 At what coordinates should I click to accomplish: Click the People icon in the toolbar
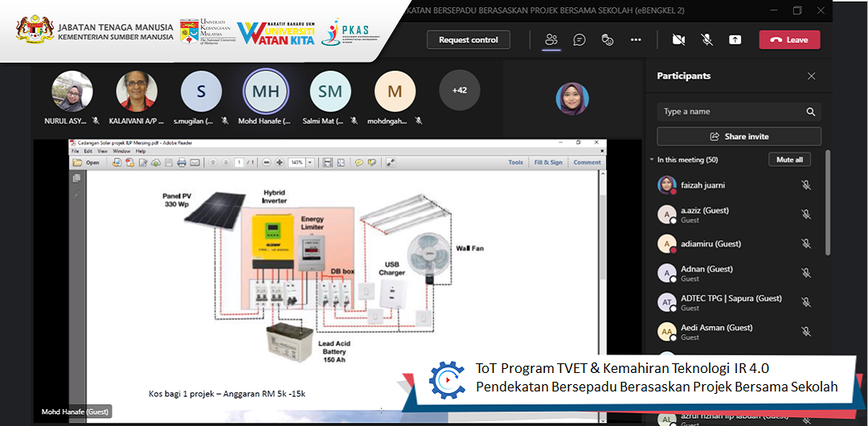pos(551,39)
